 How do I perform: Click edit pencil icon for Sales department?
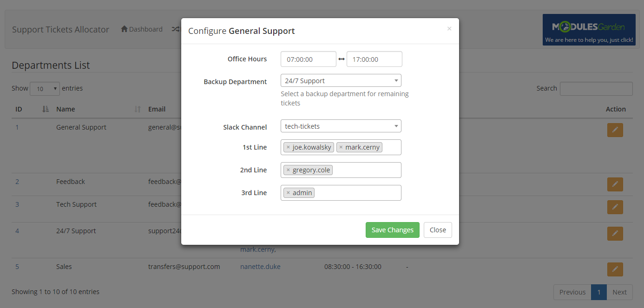615,269
